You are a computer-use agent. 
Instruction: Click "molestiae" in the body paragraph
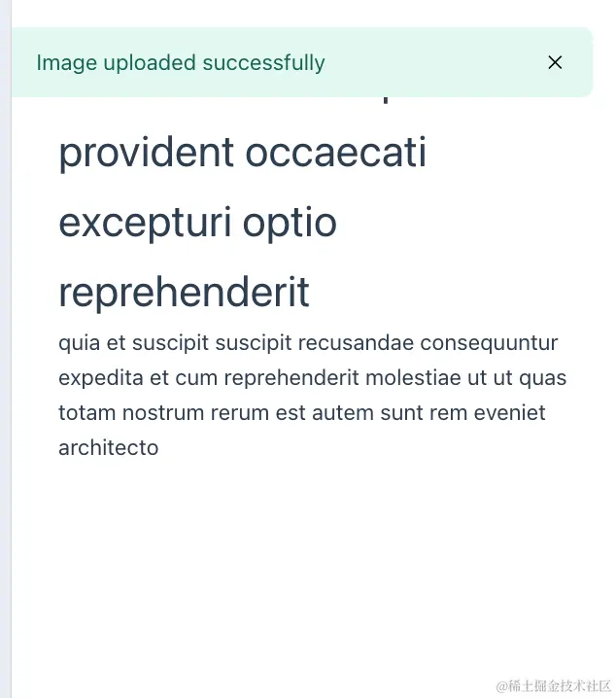[411, 378]
